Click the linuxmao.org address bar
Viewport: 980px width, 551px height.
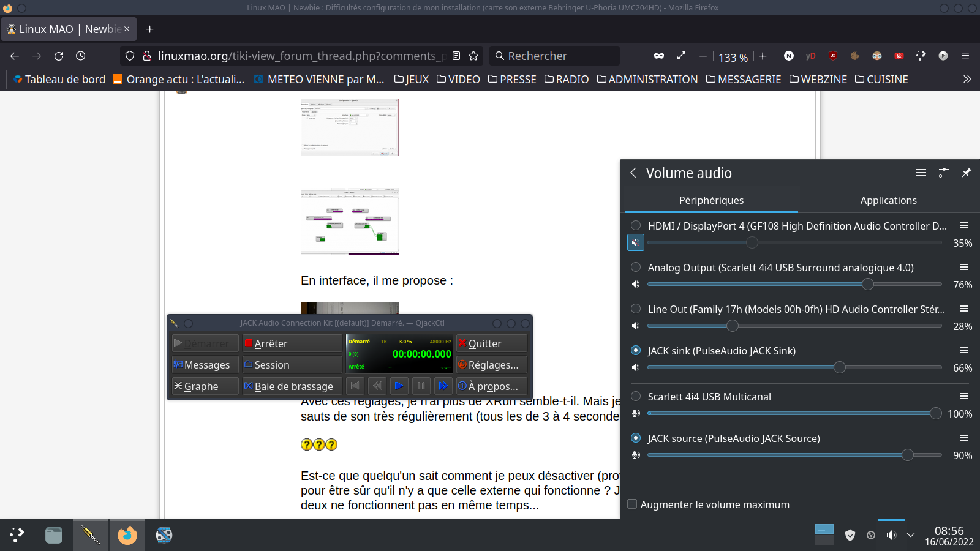coord(301,56)
